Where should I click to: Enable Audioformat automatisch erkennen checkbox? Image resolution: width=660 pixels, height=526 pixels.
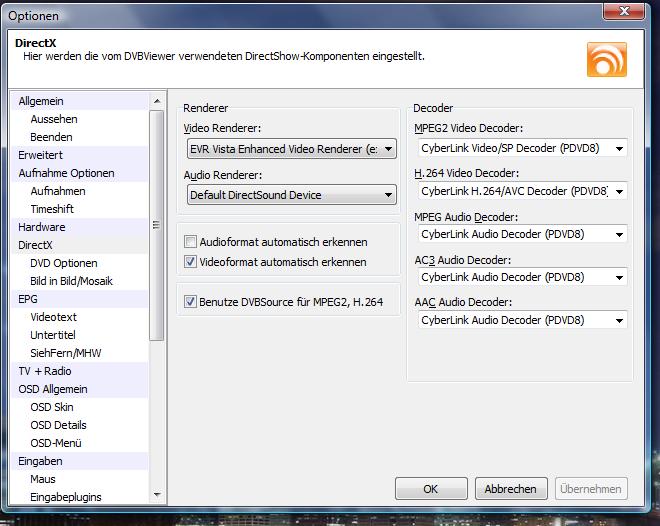tap(190, 242)
